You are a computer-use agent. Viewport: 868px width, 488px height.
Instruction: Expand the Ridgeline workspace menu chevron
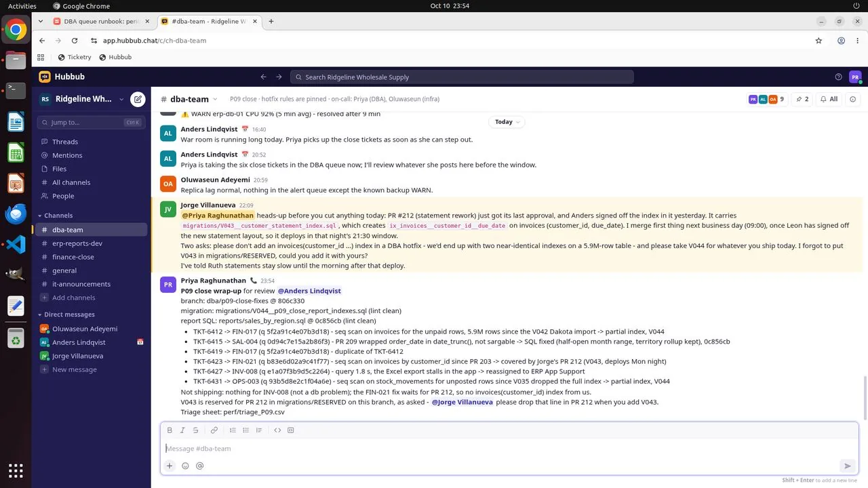pyautogui.click(x=122, y=99)
